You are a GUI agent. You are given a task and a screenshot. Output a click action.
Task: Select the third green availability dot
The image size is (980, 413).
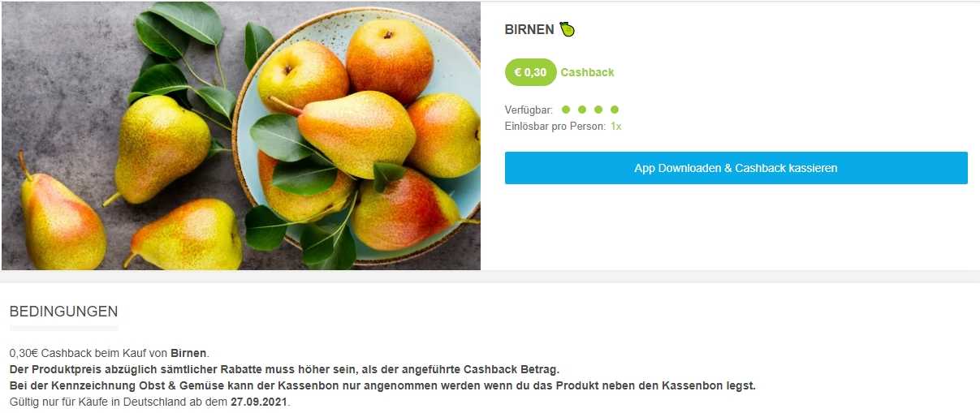598,110
